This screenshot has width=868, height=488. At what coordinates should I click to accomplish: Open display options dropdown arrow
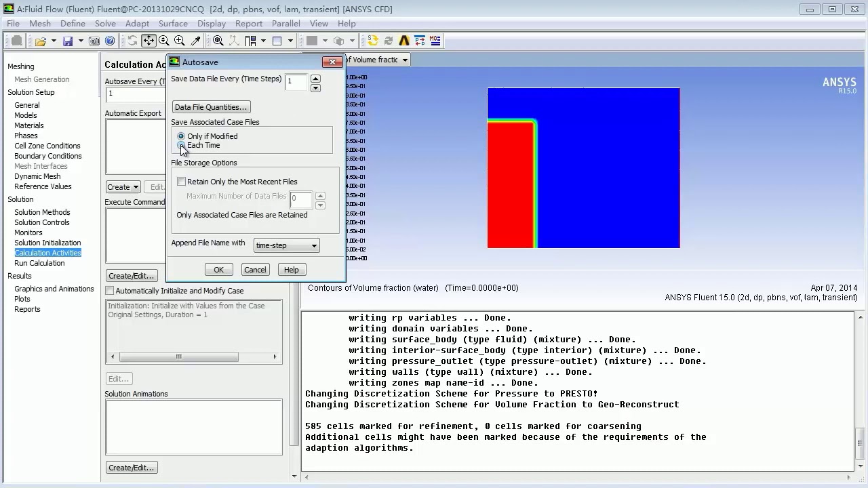pos(290,41)
